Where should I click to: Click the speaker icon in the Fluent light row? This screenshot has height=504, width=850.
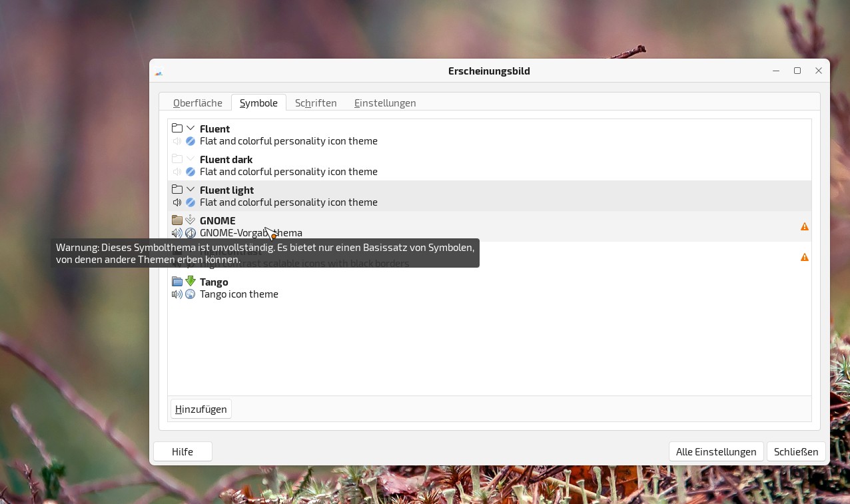177,202
